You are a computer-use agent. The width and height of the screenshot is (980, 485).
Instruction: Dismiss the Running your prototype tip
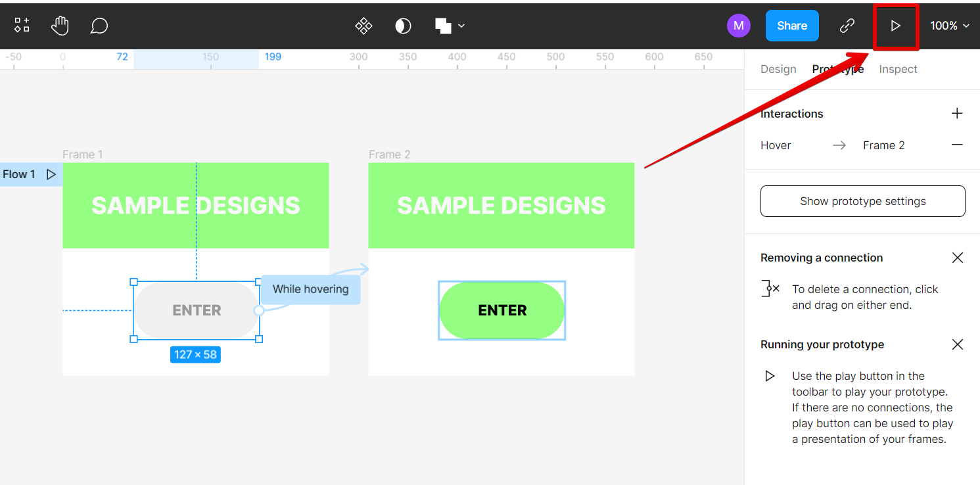point(957,344)
